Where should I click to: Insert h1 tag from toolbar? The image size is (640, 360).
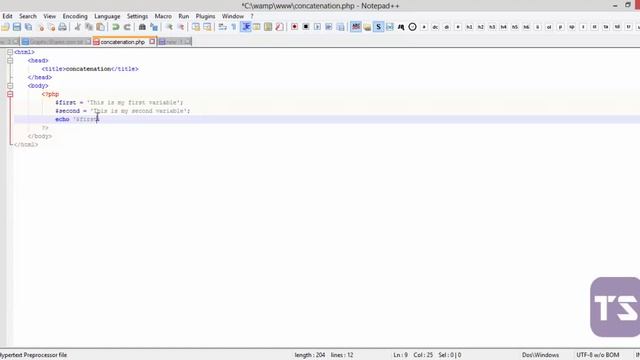(469, 27)
